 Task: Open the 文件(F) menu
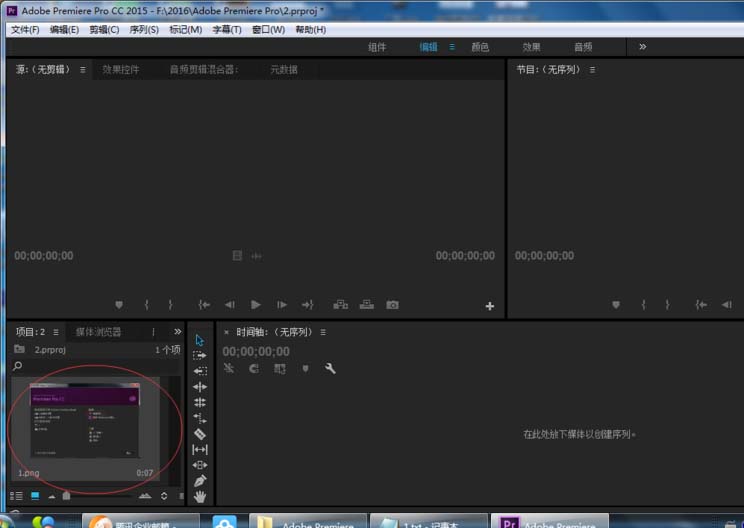pos(25,29)
